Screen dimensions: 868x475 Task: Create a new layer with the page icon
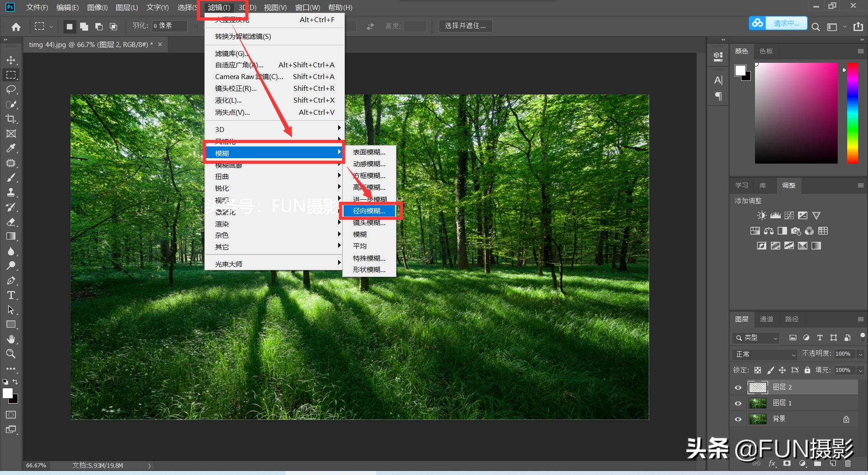[833, 463]
